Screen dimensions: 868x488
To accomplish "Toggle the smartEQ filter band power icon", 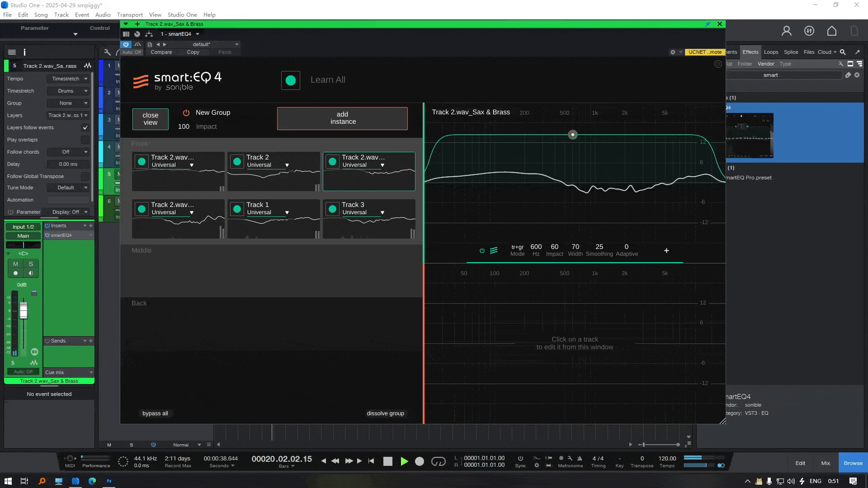I will pos(482,251).
